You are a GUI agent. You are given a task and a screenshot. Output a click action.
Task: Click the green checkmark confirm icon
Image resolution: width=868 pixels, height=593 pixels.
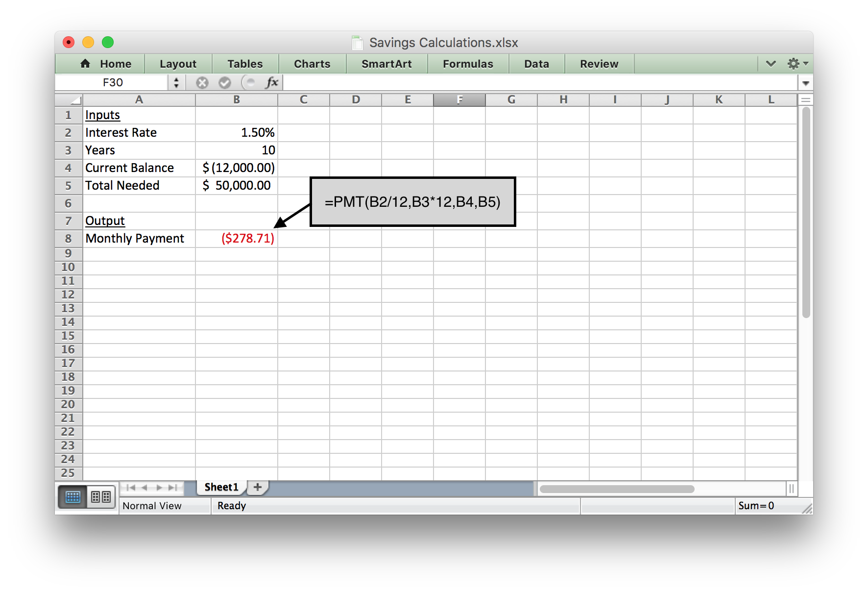point(225,82)
